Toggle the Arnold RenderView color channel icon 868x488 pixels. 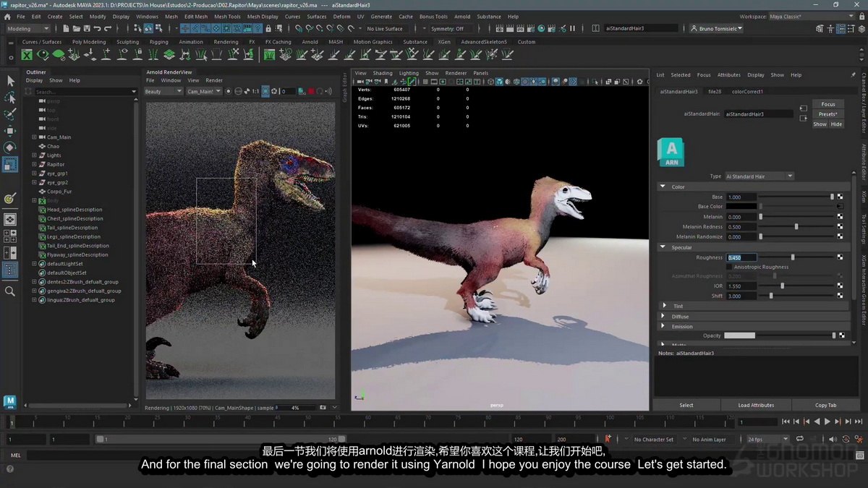point(238,92)
